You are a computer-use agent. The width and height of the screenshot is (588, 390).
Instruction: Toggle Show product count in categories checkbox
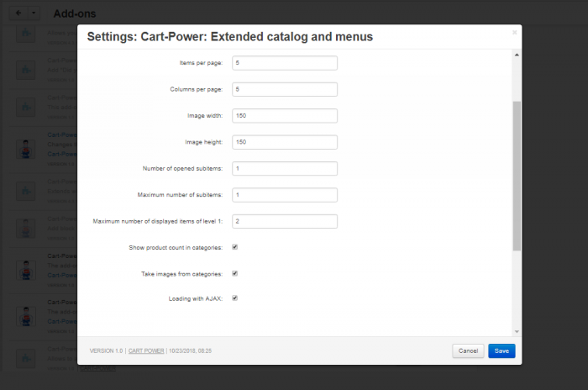click(x=234, y=247)
